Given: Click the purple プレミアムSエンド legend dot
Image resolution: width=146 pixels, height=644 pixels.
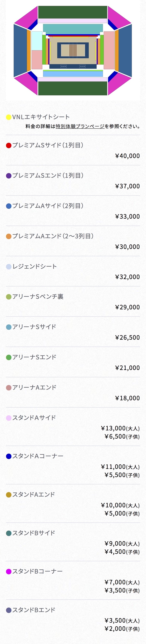Looking at the screenshot, I should pos(9,176).
